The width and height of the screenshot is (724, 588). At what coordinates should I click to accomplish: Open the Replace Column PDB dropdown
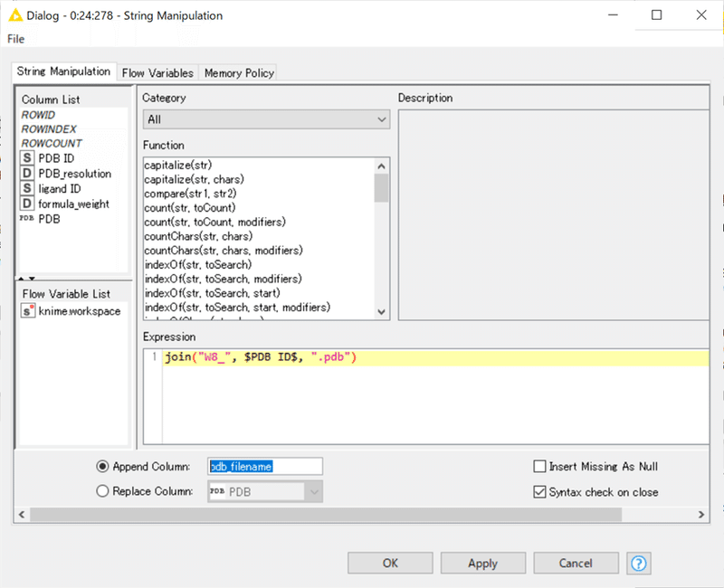click(x=265, y=491)
